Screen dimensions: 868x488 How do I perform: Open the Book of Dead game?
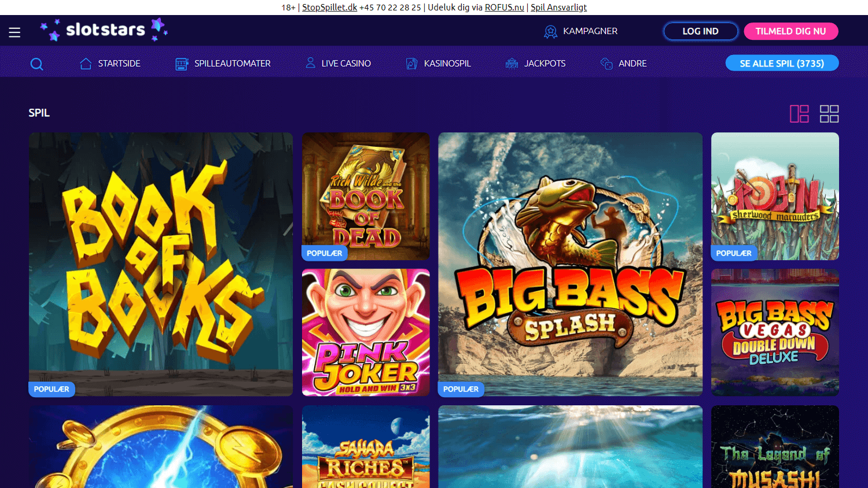tap(366, 197)
